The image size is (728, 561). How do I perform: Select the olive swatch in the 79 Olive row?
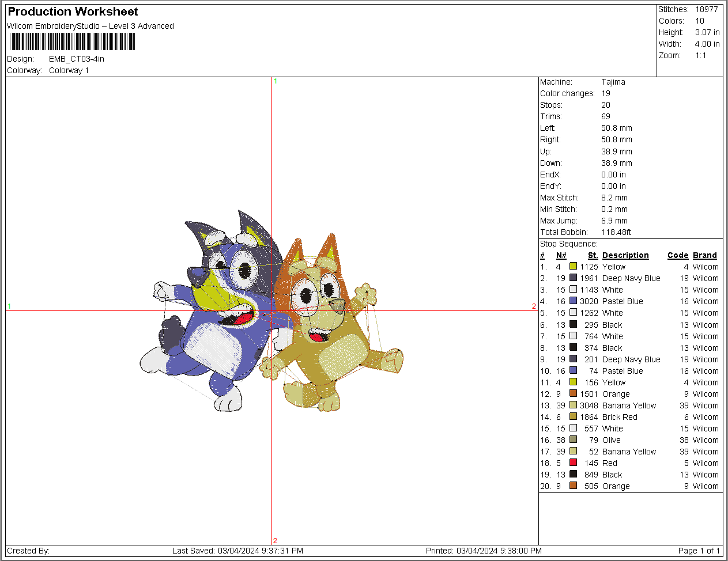pyautogui.click(x=573, y=439)
